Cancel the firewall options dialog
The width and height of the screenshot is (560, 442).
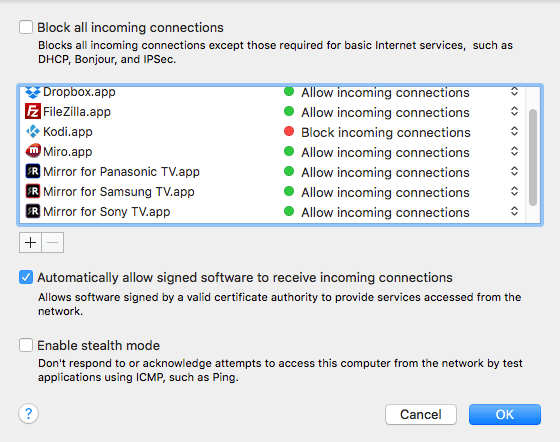421,415
